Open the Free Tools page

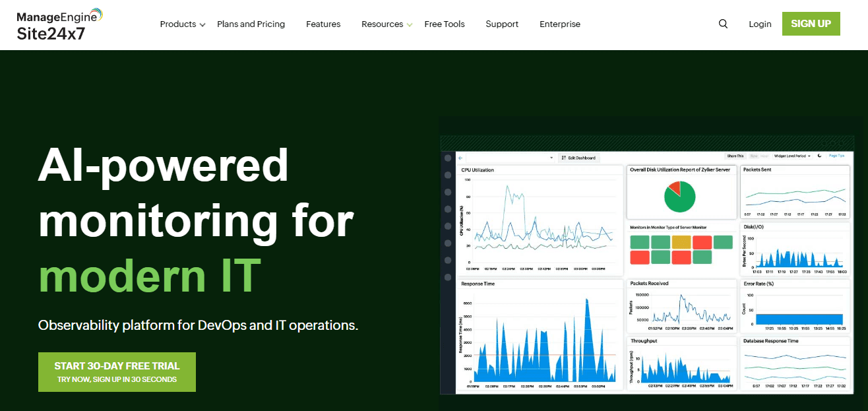coord(445,24)
